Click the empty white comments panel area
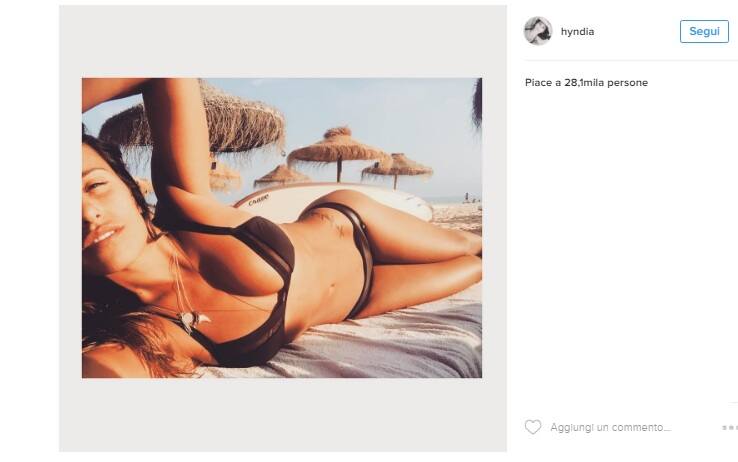The image size is (738, 462). tap(631, 245)
